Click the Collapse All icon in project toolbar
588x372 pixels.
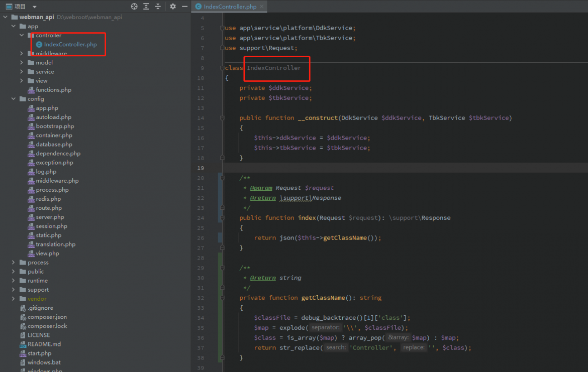[x=158, y=7]
